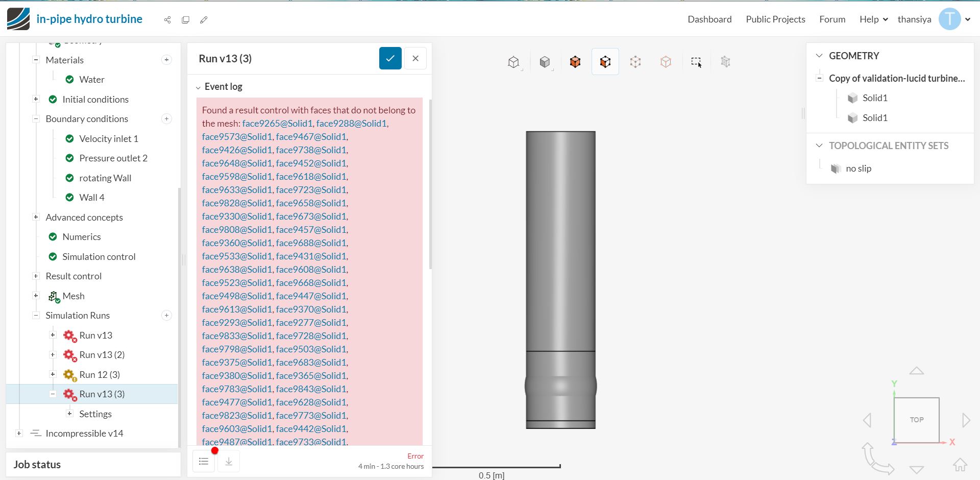Viewport: 980px width, 480px height.
Task: Click event log vertical scrollbar
Action: point(430,184)
